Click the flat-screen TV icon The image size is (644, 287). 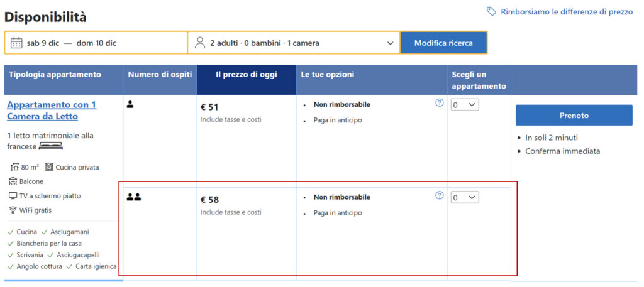(13, 196)
